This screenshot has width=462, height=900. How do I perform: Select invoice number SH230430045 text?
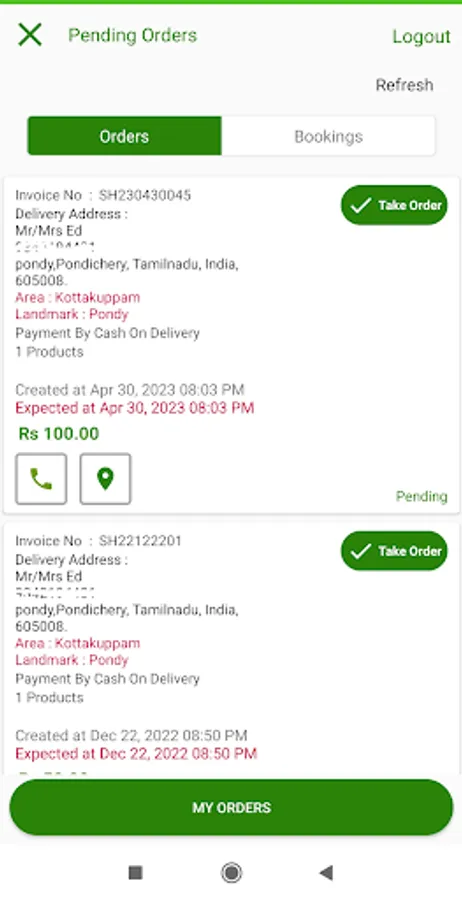(145, 195)
